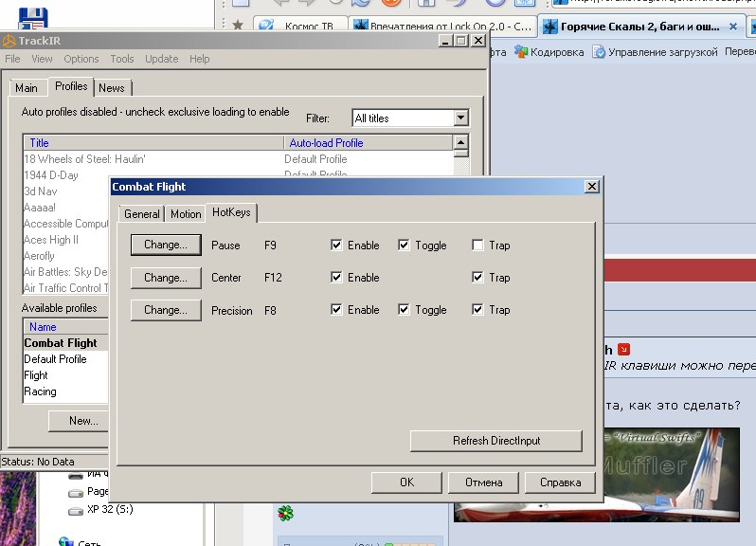Click Change button for Pause hotkey
Screen dimensions: 756x546
tap(166, 245)
